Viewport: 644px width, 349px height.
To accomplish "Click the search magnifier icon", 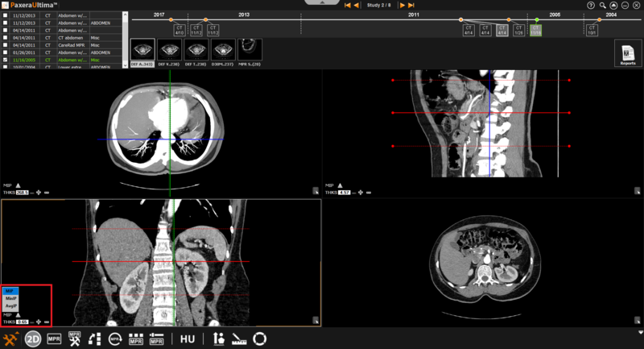I will coord(602,5).
